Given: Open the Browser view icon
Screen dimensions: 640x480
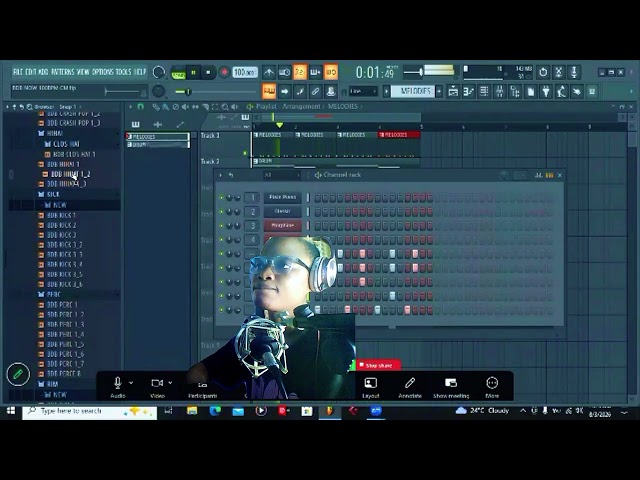Looking at the screenshot, I should [x=515, y=91].
